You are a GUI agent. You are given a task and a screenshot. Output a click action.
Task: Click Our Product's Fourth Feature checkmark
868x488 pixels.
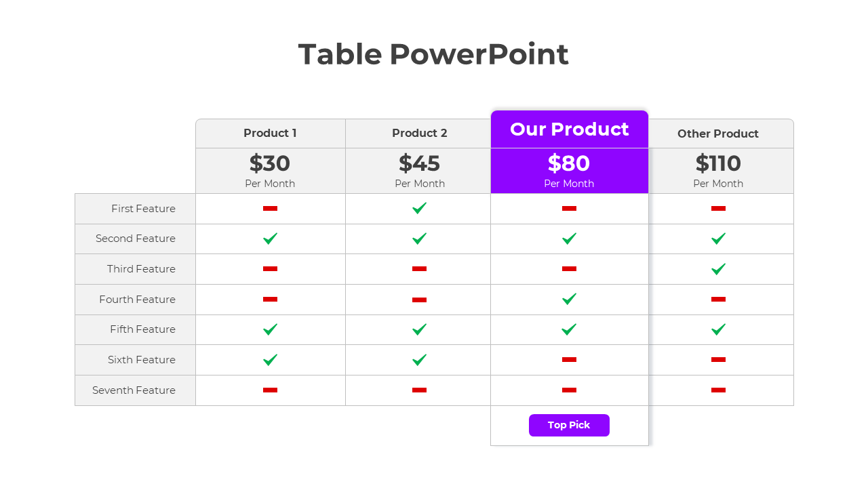click(x=569, y=299)
